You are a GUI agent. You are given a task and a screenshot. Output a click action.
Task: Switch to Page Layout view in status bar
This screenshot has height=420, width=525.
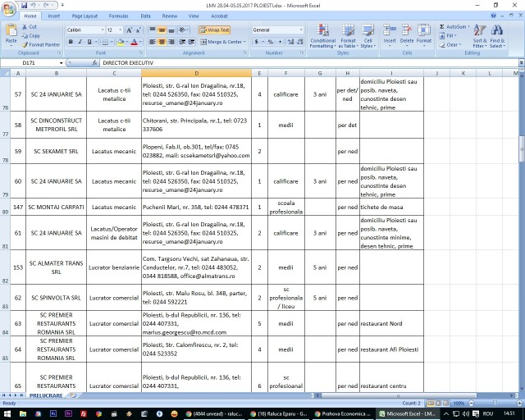click(x=438, y=403)
